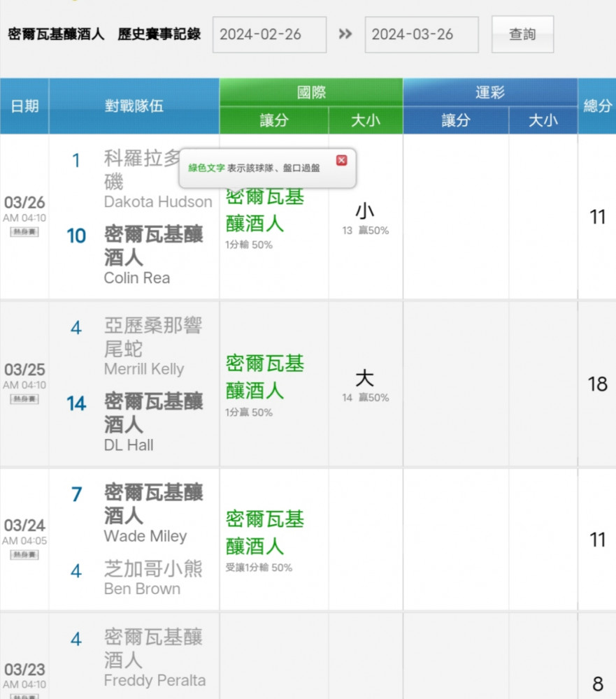
Task: Click total score 8 for 03/23
Action: [598, 684]
